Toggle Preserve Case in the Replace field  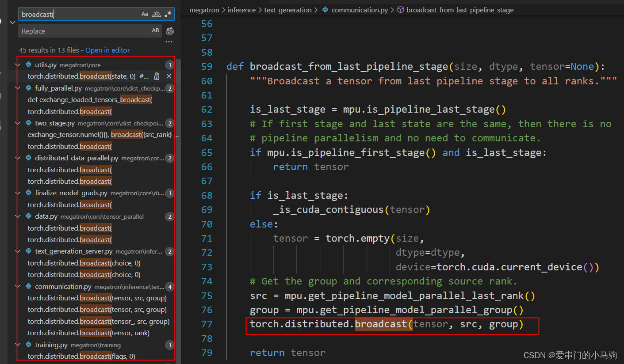[155, 30]
